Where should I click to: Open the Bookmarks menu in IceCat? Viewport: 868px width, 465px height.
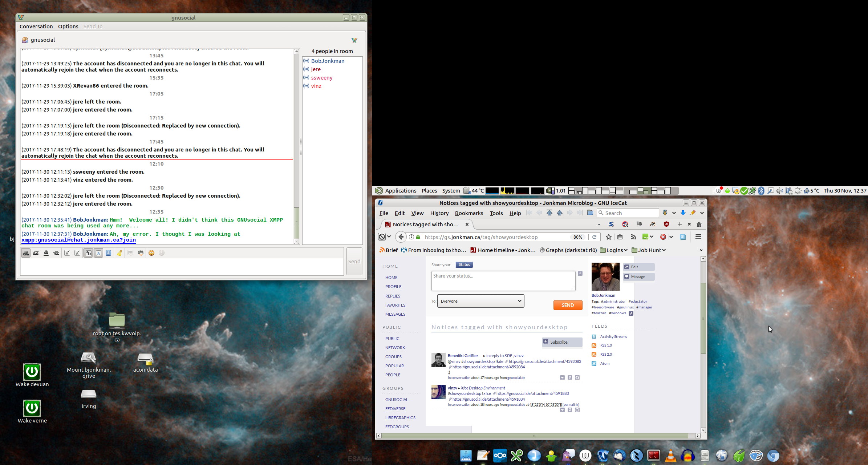469,213
